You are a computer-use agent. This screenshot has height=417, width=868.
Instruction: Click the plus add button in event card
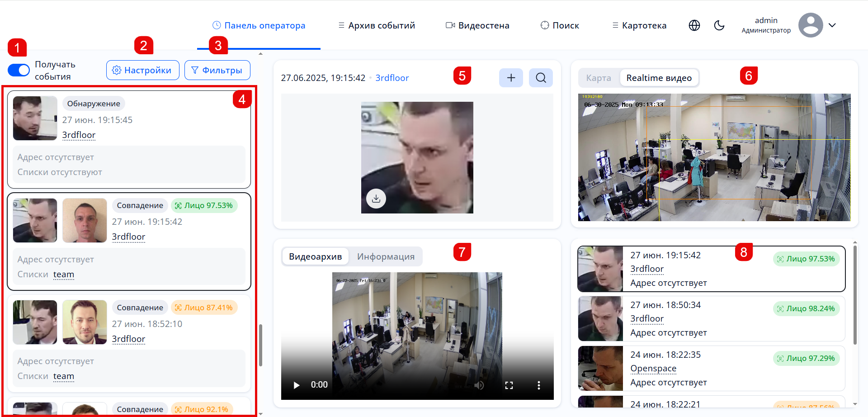click(511, 78)
